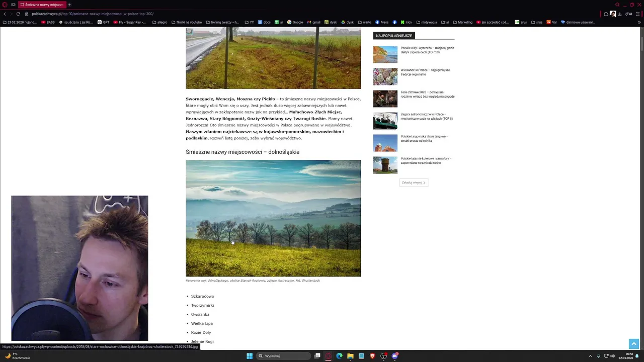
Task: Open kick bookmark
Action: (406, 22)
